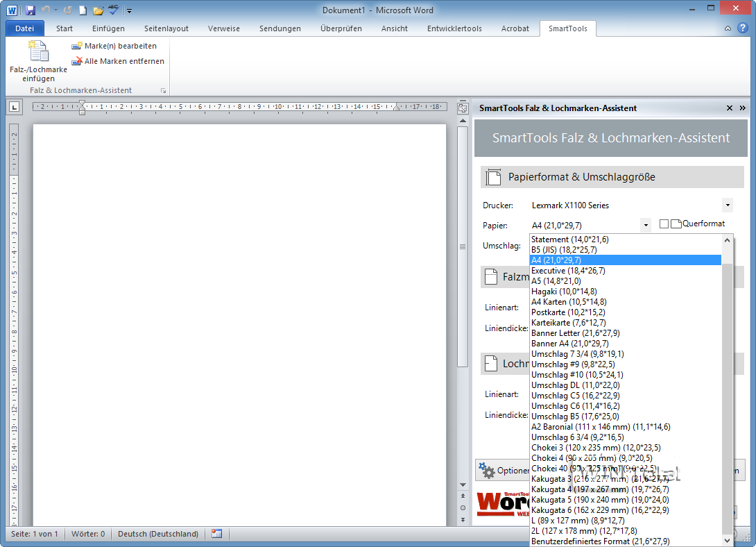Click Alle Marken entfernen
The image size is (756, 547).
point(118,61)
